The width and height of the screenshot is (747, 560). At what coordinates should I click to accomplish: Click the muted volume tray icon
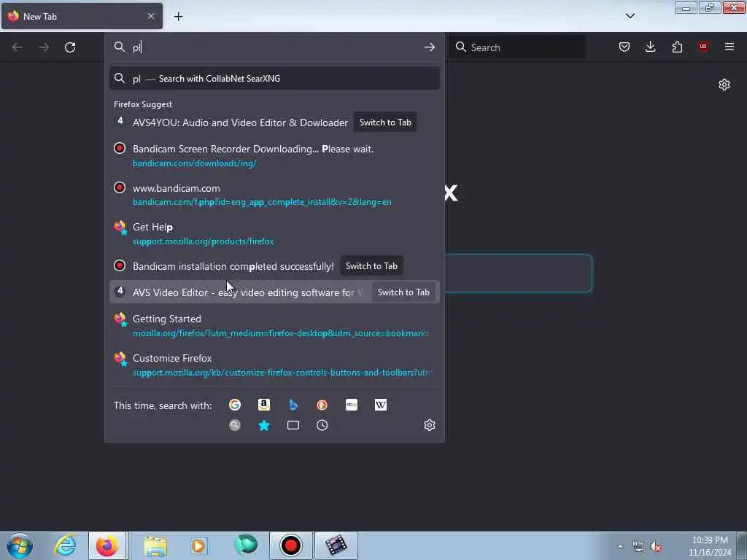click(x=656, y=547)
